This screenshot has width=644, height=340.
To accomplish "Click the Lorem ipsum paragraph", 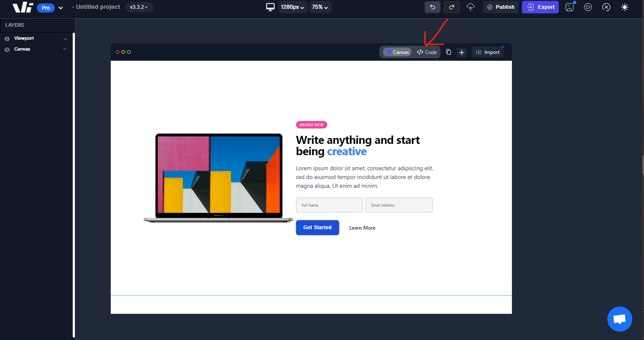I will (364, 177).
